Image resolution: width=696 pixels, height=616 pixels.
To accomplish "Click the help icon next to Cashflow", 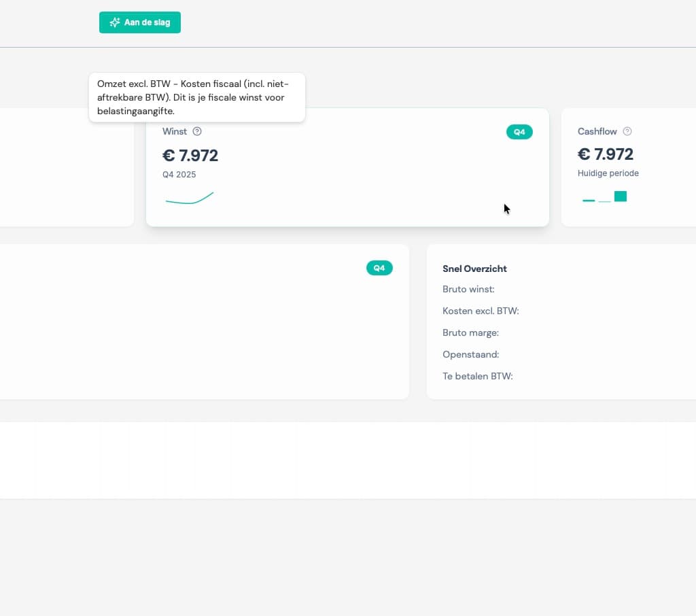I will coord(627,131).
